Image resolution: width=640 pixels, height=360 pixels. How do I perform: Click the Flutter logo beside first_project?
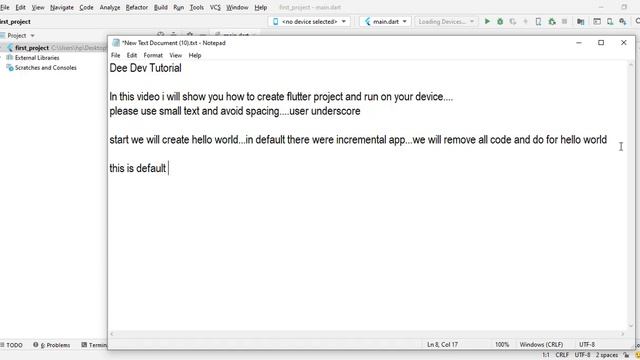[10, 48]
